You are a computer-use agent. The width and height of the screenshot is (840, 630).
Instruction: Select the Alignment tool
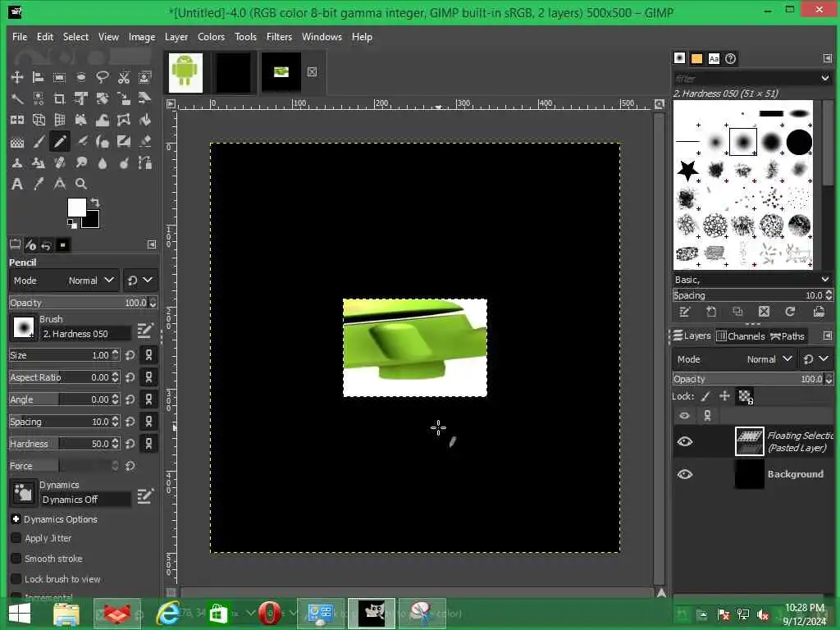(38, 77)
